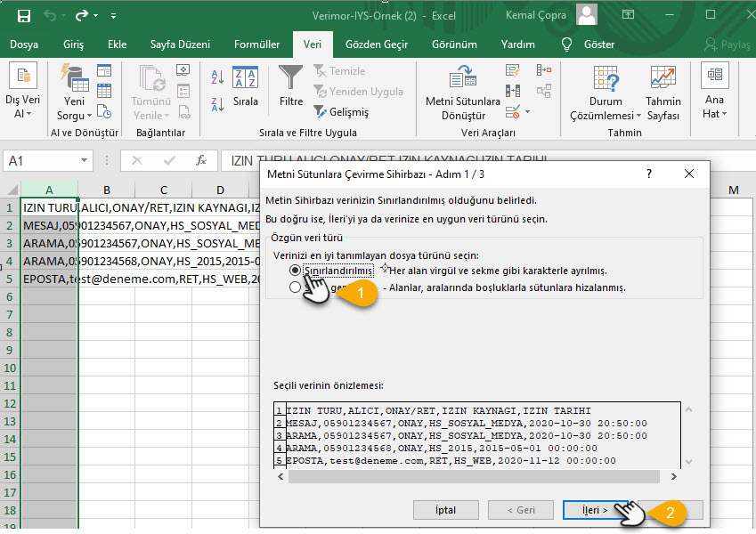Select the Veri tab
756x534 pixels.
click(313, 44)
